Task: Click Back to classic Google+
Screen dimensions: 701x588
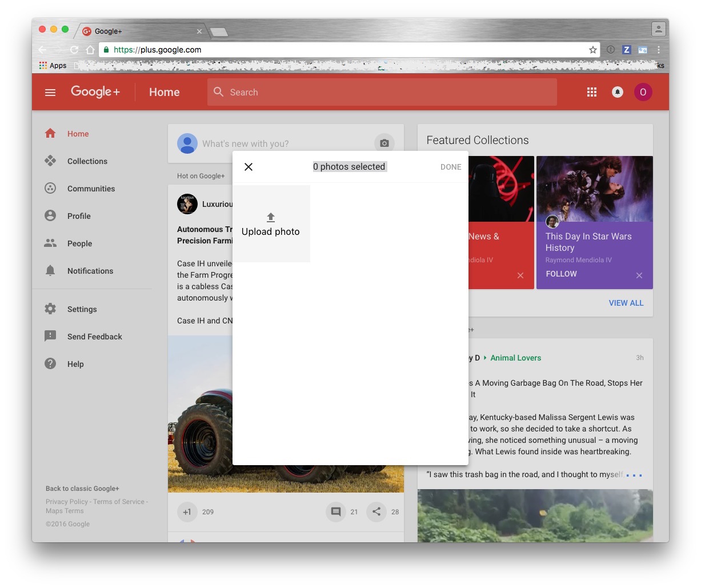Action: click(x=82, y=489)
